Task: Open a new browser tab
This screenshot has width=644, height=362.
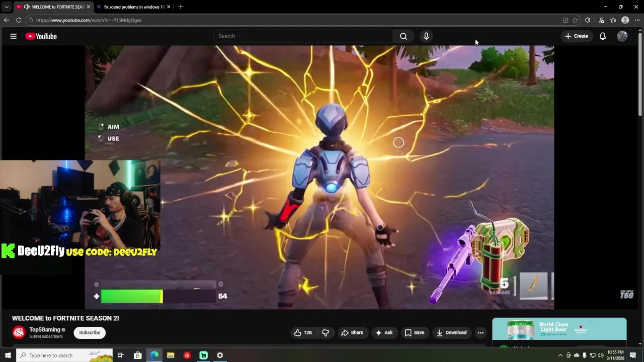Action: point(181,7)
